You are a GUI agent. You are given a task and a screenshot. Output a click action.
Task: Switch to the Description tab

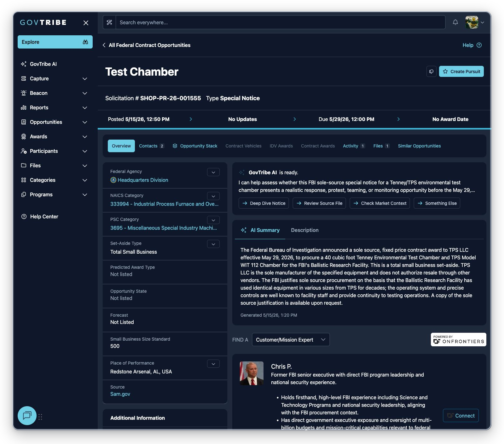point(305,230)
